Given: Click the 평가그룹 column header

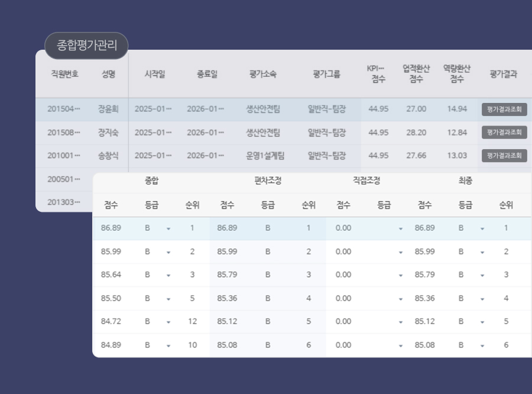Looking at the screenshot, I should click(x=324, y=73).
